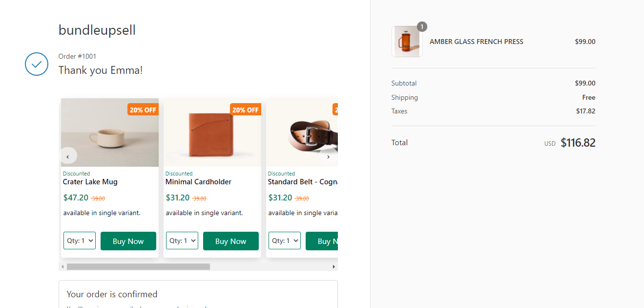644x308 pixels.
Task: Open Qty dropdown for Standard Belt
Action: [x=285, y=241]
